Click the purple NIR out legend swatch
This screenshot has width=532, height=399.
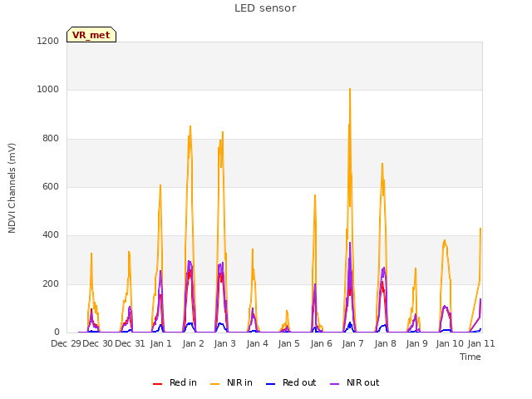pos(334,384)
